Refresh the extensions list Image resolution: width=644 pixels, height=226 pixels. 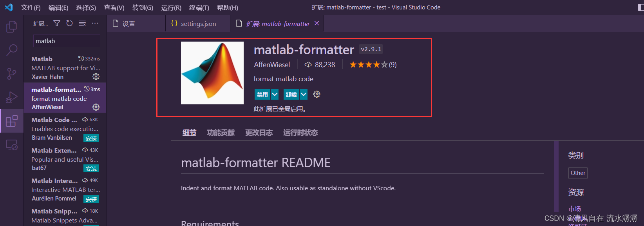(x=69, y=24)
